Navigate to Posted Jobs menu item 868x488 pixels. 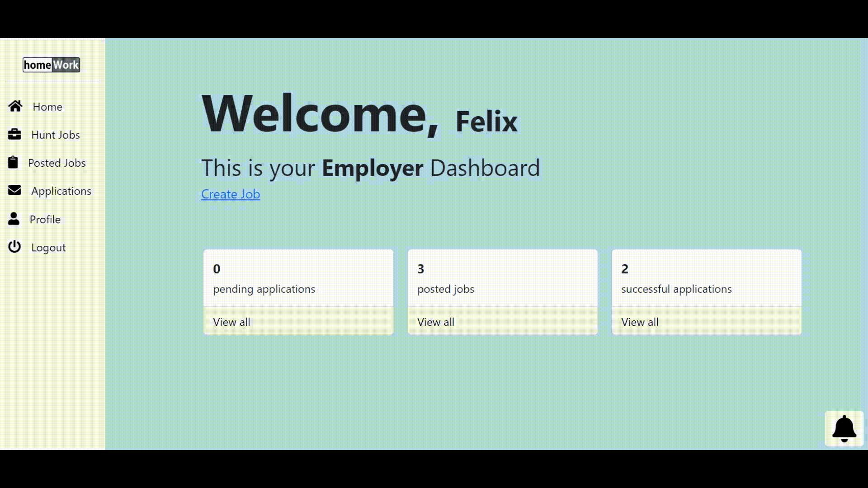[57, 162]
